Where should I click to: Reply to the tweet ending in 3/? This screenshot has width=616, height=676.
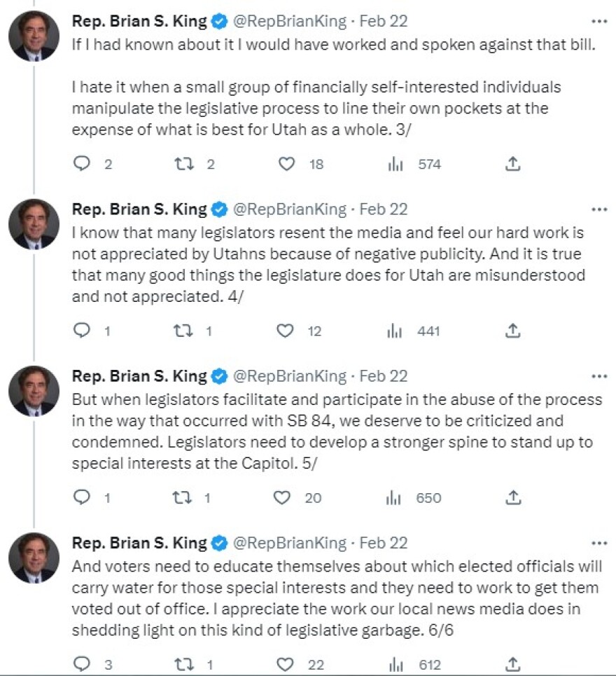pos(83,164)
